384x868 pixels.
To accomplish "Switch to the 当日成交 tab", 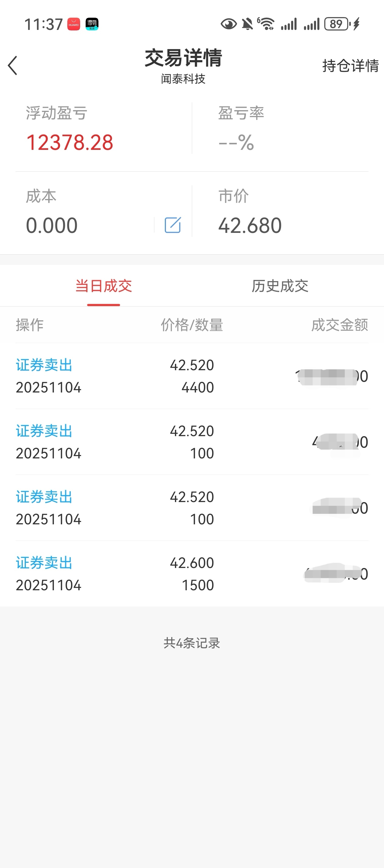I will click(x=103, y=286).
